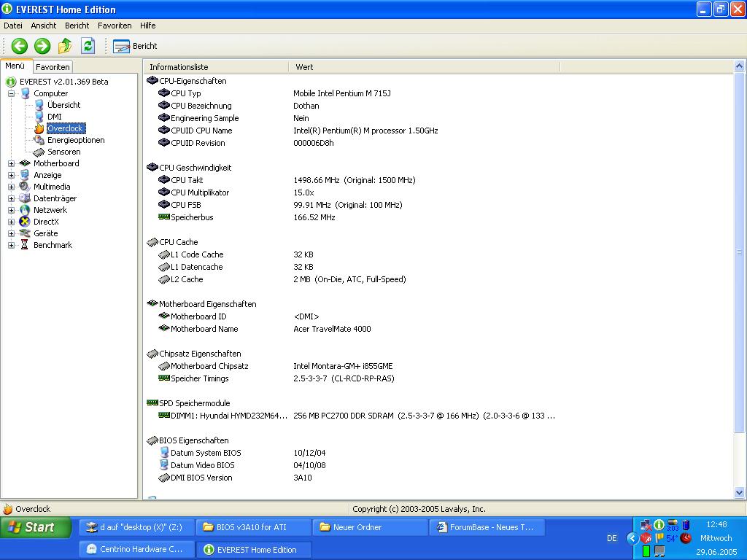
Task: Open the Hilfe menu
Action: [147, 26]
